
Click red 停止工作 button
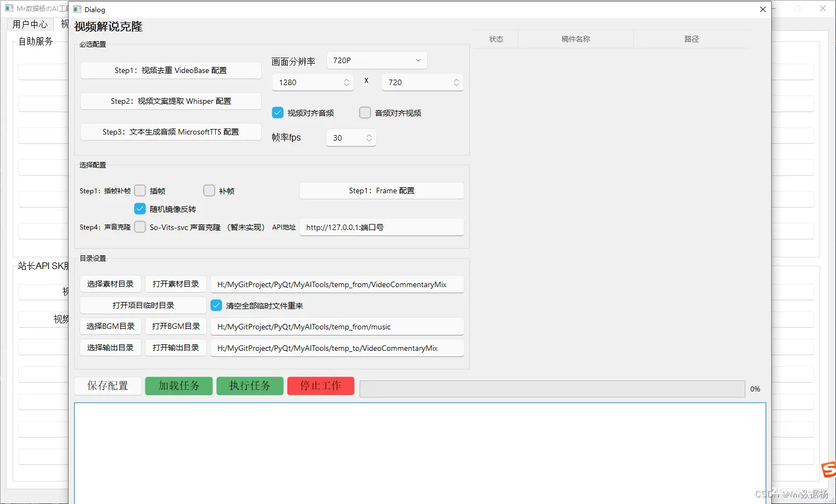321,386
